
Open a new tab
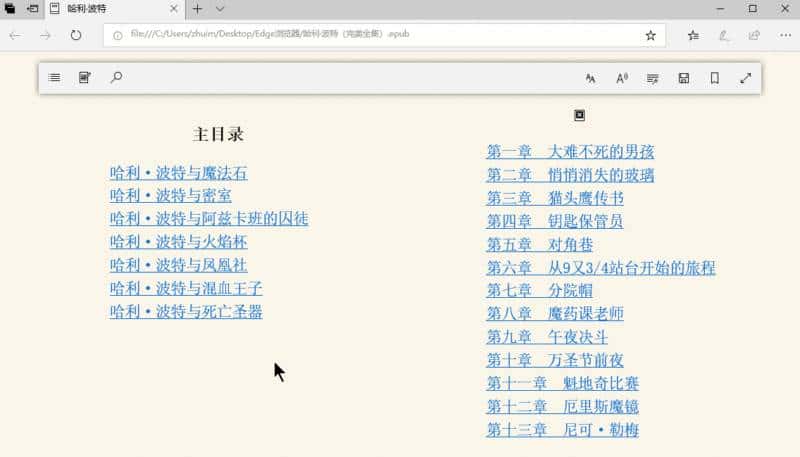click(x=197, y=9)
